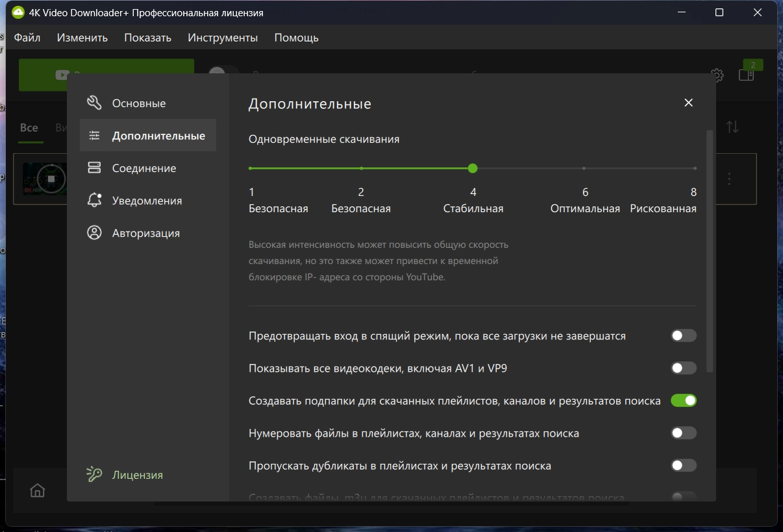
Task: Open the Помощь menu
Action: point(297,38)
